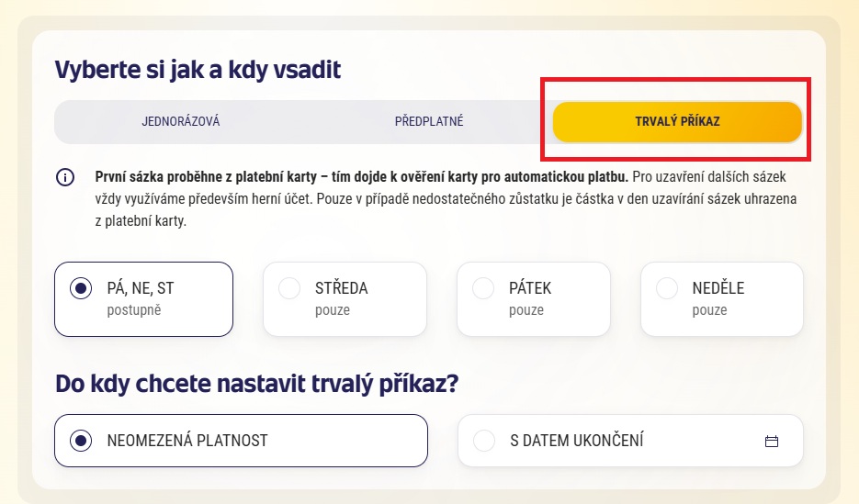Select the PÁ, NE, ST radio circle
The height and width of the screenshot is (504, 859).
coord(81,288)
